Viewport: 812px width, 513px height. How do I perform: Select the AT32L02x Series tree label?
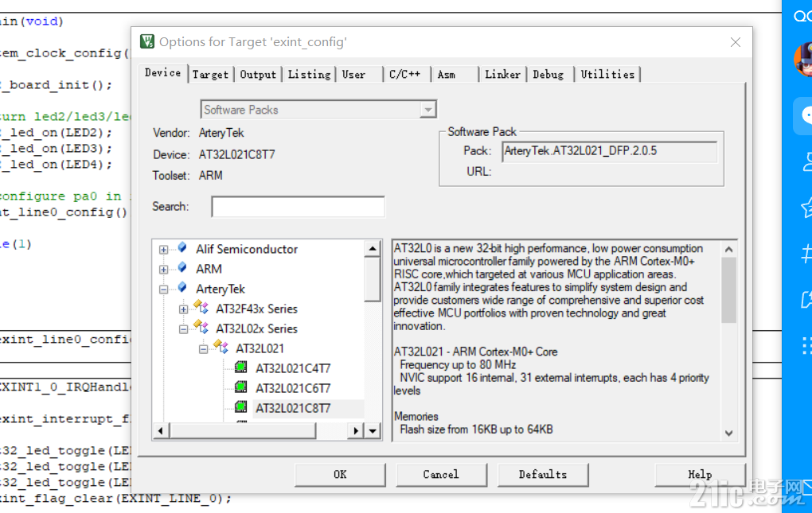click(x=257, y=328)
